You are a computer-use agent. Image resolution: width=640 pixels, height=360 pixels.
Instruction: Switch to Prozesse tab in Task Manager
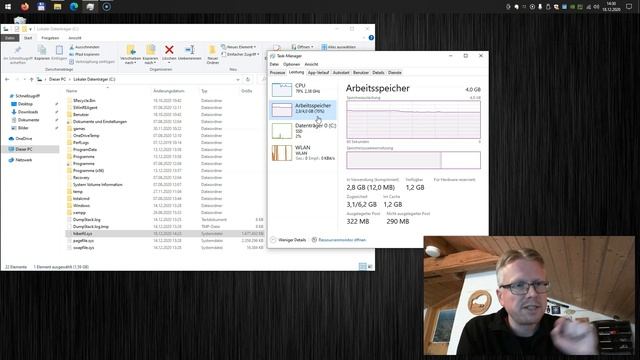coord(277,73)
